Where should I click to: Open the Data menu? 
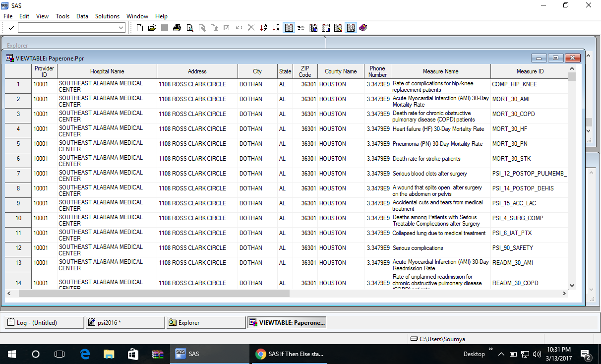pyautogui.click(x=82, y=16)
